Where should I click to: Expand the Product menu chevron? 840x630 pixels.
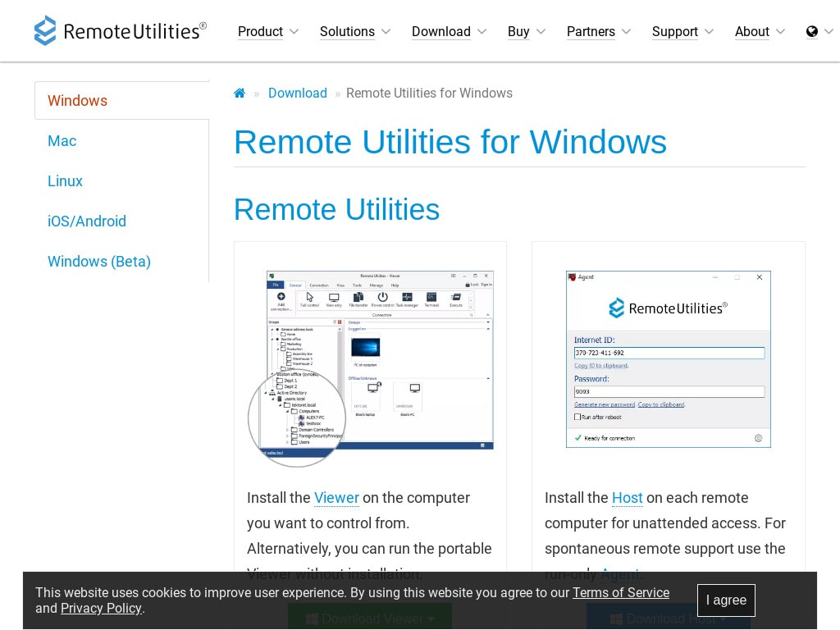tap(293, 31)
